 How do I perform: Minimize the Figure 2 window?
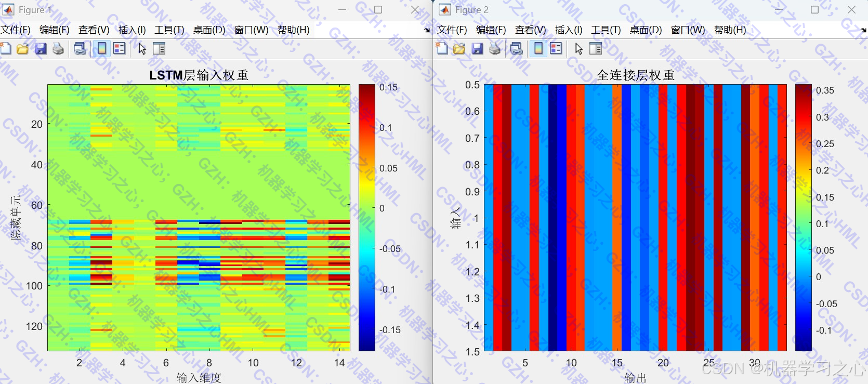click(x=779, y=10)
